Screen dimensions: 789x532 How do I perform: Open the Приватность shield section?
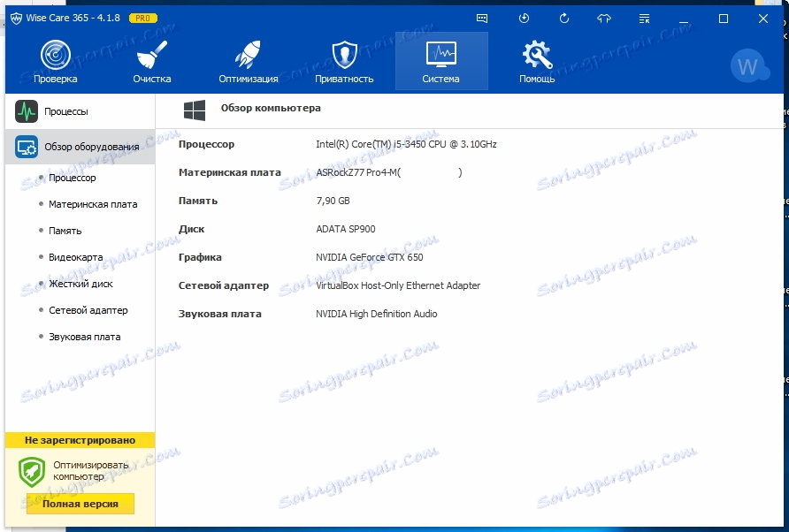344,61
